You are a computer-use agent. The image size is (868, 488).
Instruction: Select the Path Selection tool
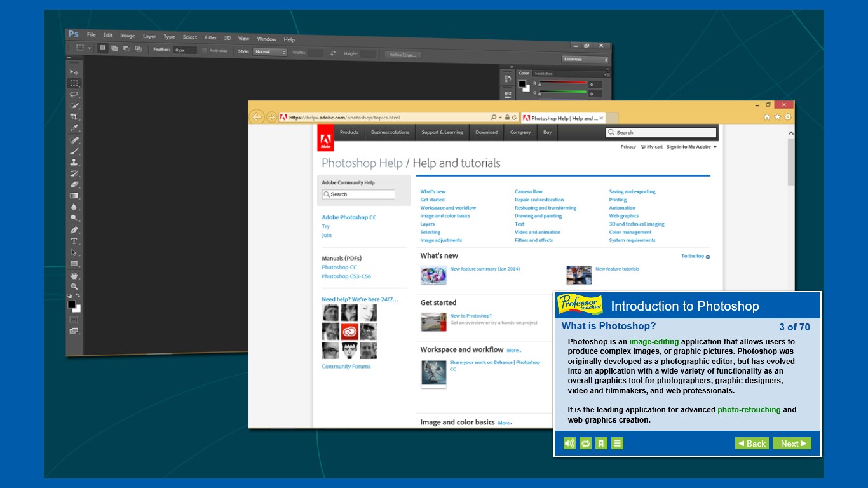[x=74, y=252]
